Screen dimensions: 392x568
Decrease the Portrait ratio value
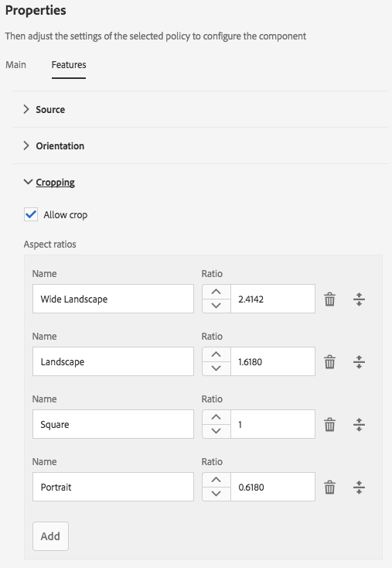216,494
